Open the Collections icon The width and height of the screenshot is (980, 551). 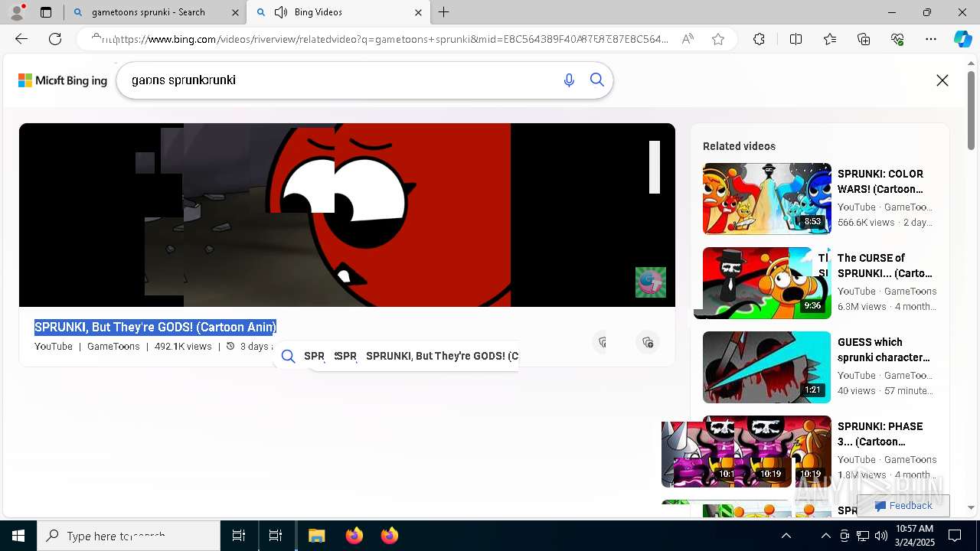[864, 39]
